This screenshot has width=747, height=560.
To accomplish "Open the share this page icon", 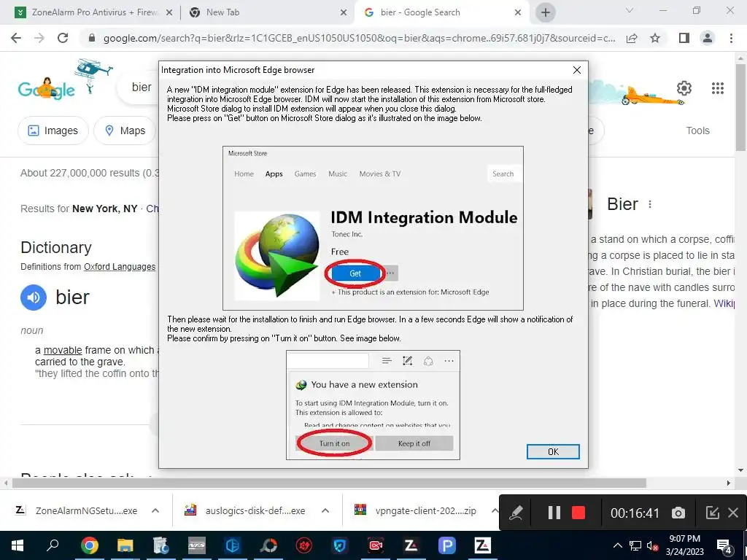I will (632, 38).
